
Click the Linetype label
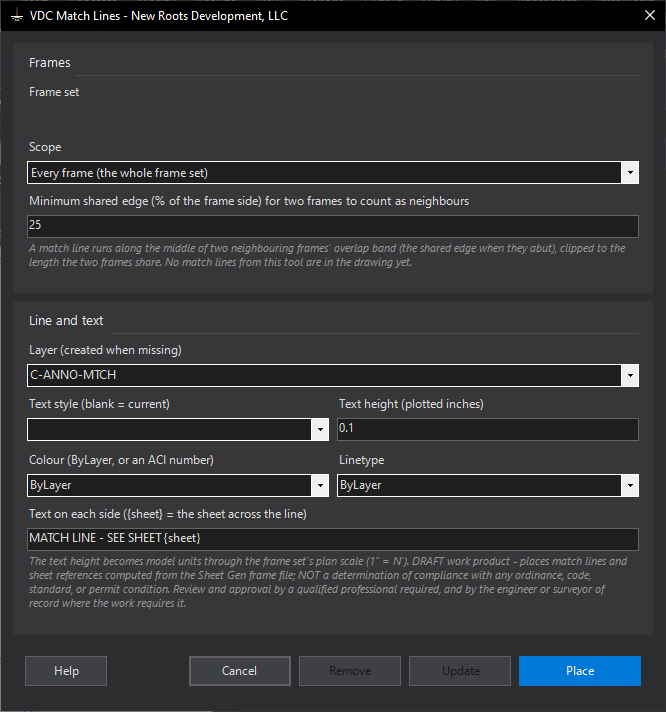click(361, 460)
